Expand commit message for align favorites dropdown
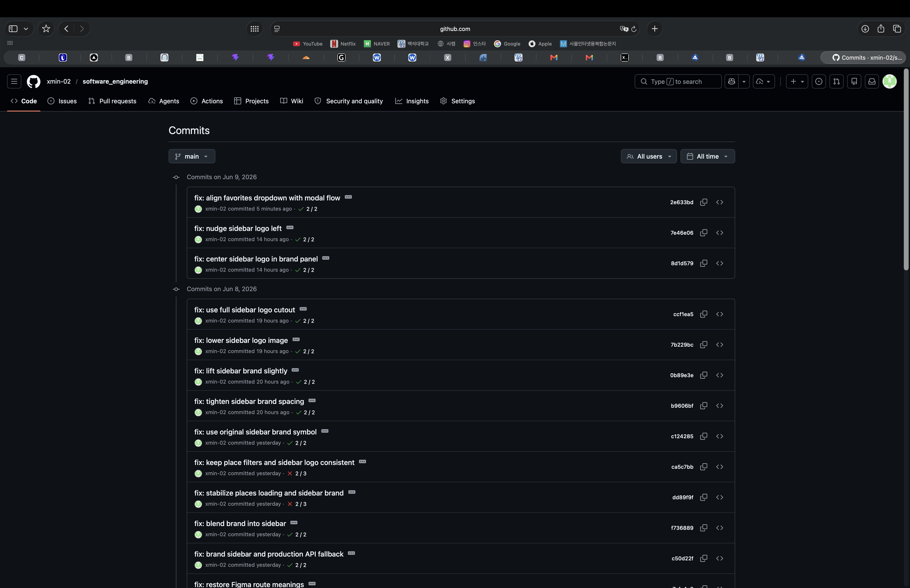This screenshot has height=588, width=910. tap(348, 197)
